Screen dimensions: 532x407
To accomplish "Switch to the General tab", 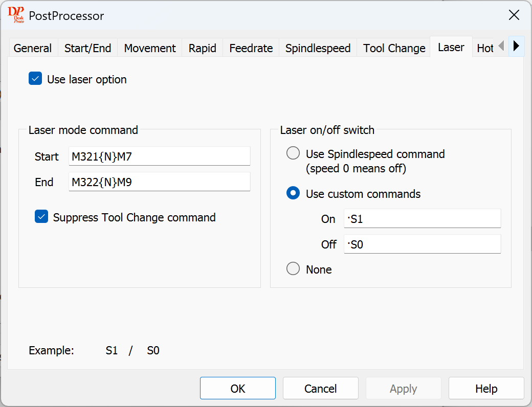I will click(x=33, y=48).
